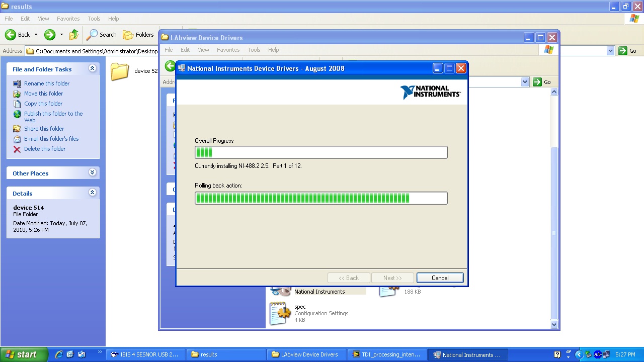This screenshot has height=362, width=644.
Task: Toggle the Folders pane in results window
Action: tap(139, 35)
